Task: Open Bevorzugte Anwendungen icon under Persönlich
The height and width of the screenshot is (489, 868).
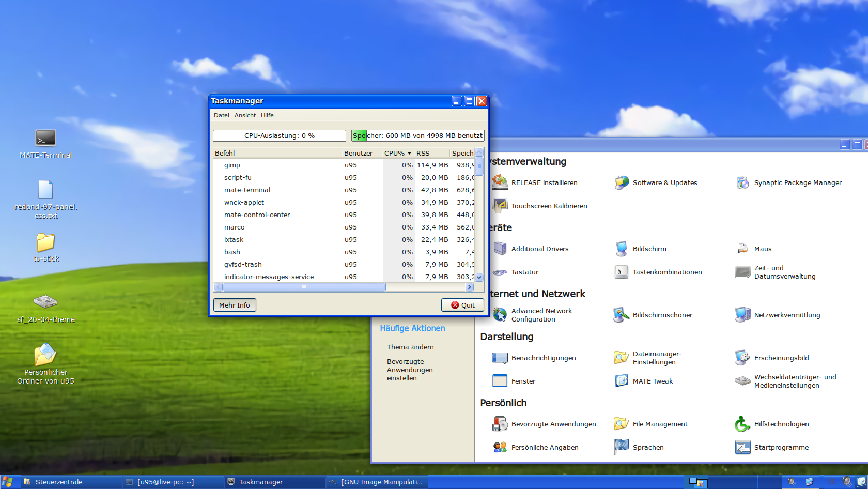Action: pyautogui.click(x=500, y=424)
